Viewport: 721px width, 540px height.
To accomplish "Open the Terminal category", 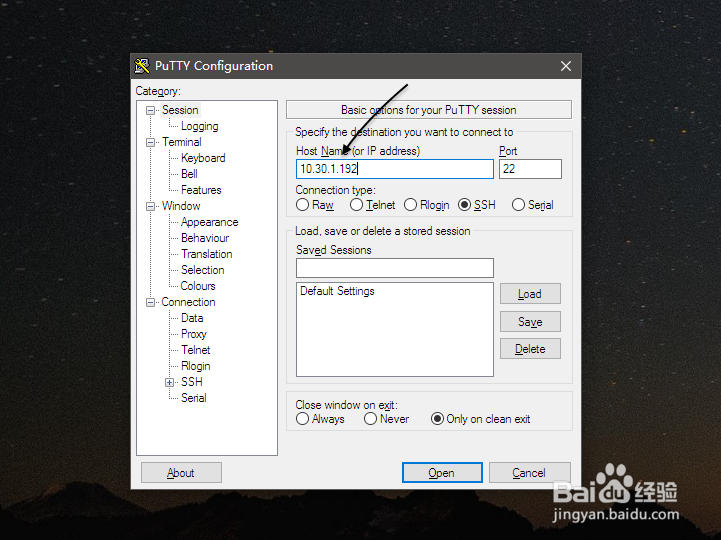I will [182, 142].
